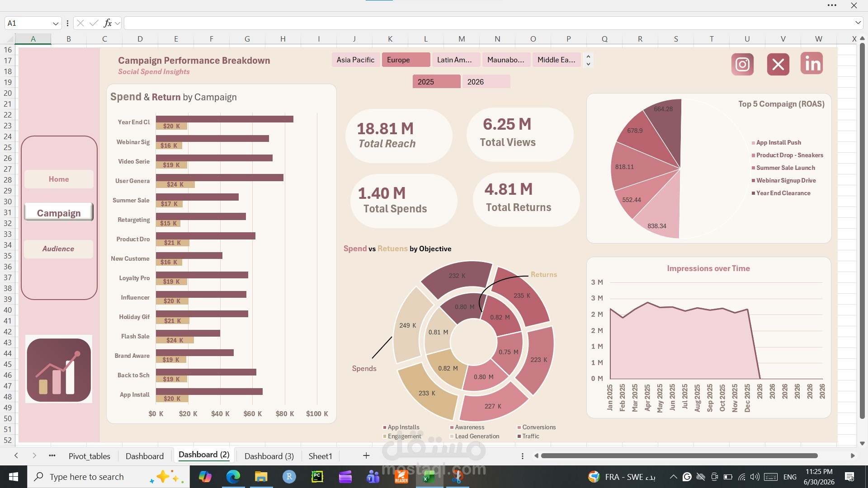Open Excel from the Windows taskbar
This screenshot has height=488, width=868.
pos(429,477)
